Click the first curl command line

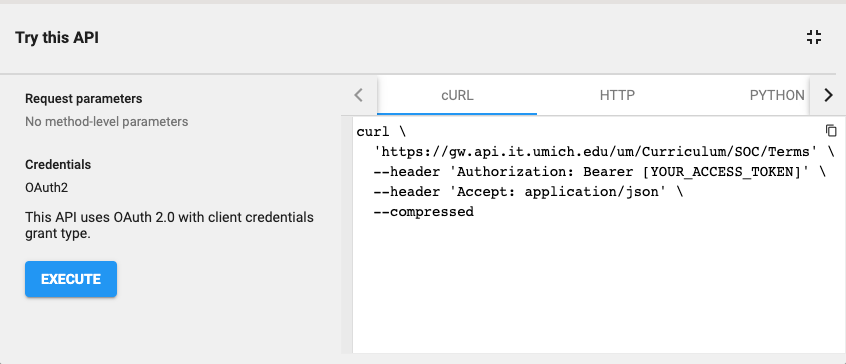click(380, 132)
